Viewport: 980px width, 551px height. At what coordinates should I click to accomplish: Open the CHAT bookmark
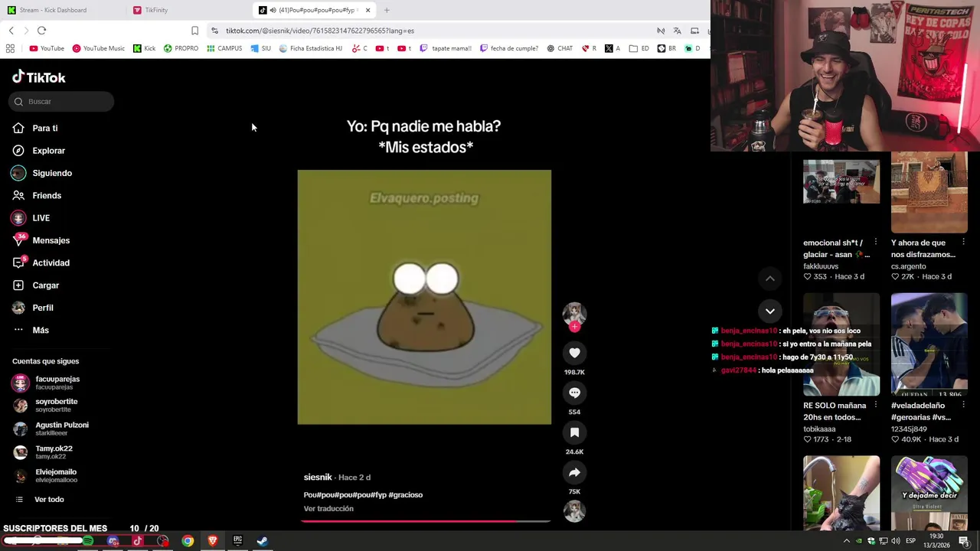point(560,48)
